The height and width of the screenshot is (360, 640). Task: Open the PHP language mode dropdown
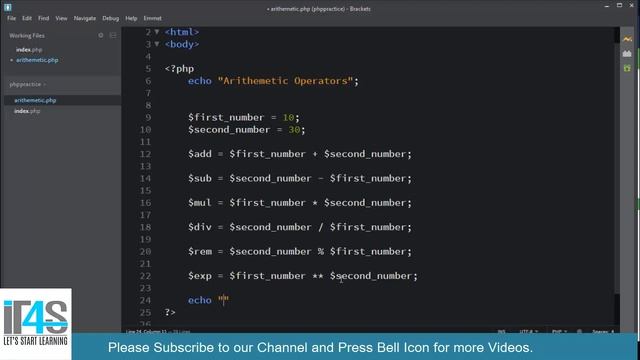point(559,331)
